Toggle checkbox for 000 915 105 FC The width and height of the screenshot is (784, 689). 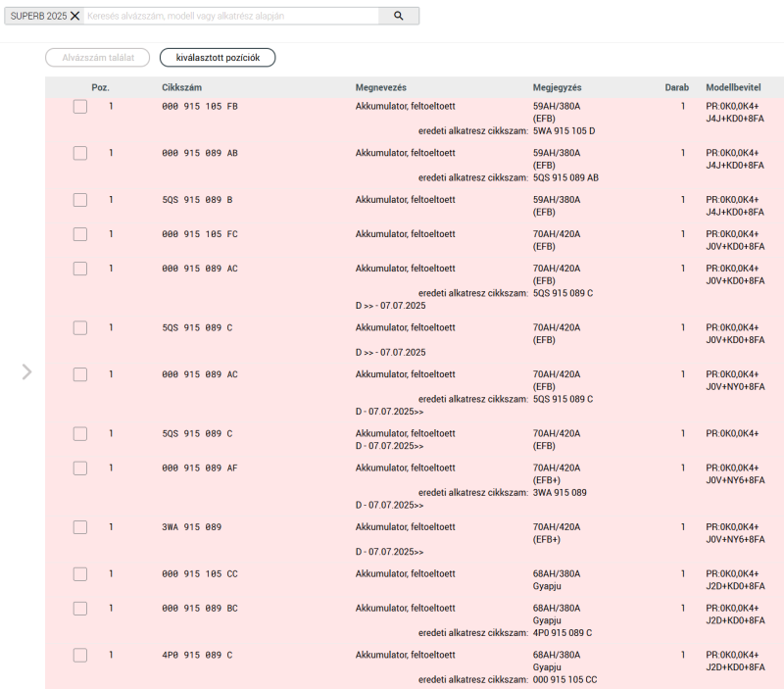click(80, 234)
